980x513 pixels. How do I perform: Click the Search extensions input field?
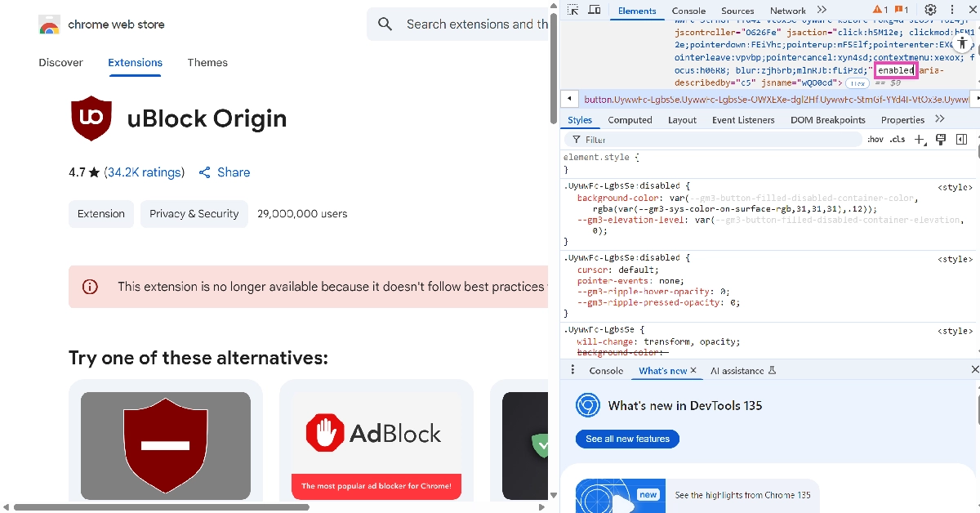click(477, 25)
